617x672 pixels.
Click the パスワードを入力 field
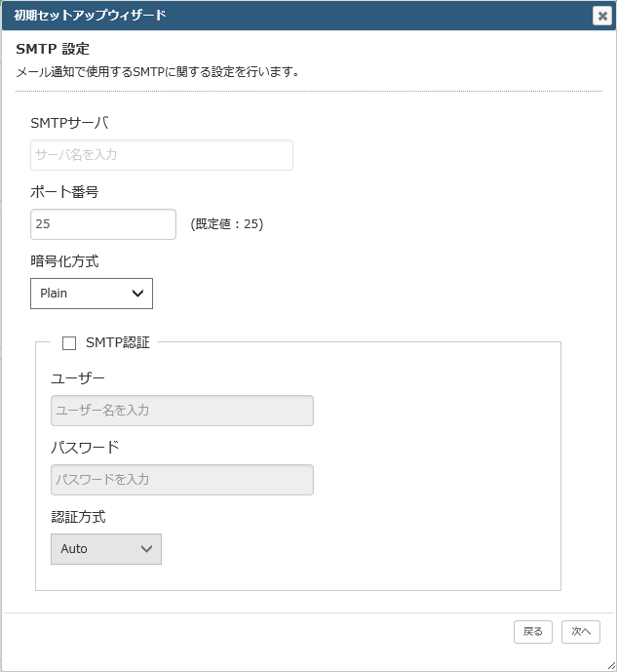[x=182, y=480]
